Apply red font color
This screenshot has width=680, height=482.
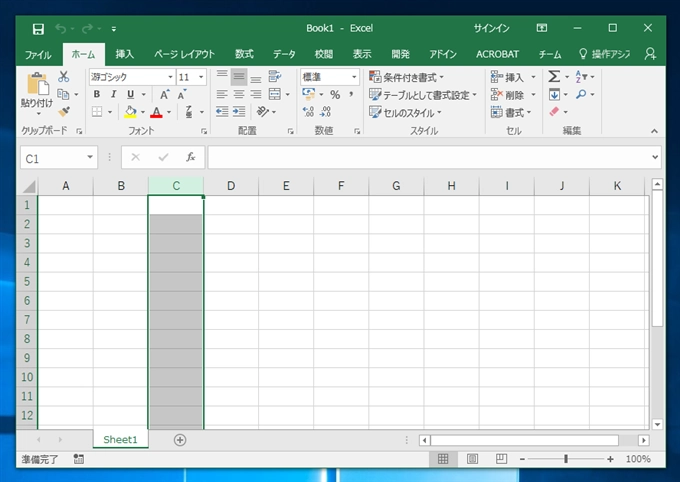156,112
